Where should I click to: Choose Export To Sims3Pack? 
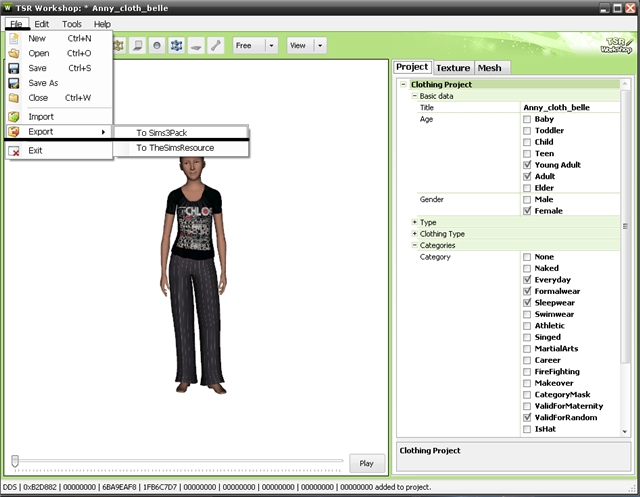pyautogui.click(x=159, y=132)
